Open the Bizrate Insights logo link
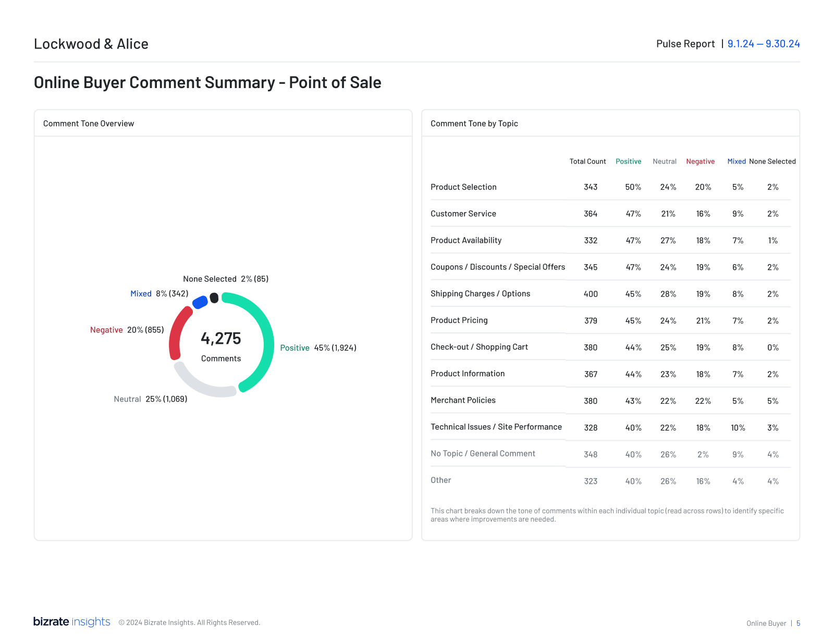This screenshot has height=644, width=834. click(72, 622)
